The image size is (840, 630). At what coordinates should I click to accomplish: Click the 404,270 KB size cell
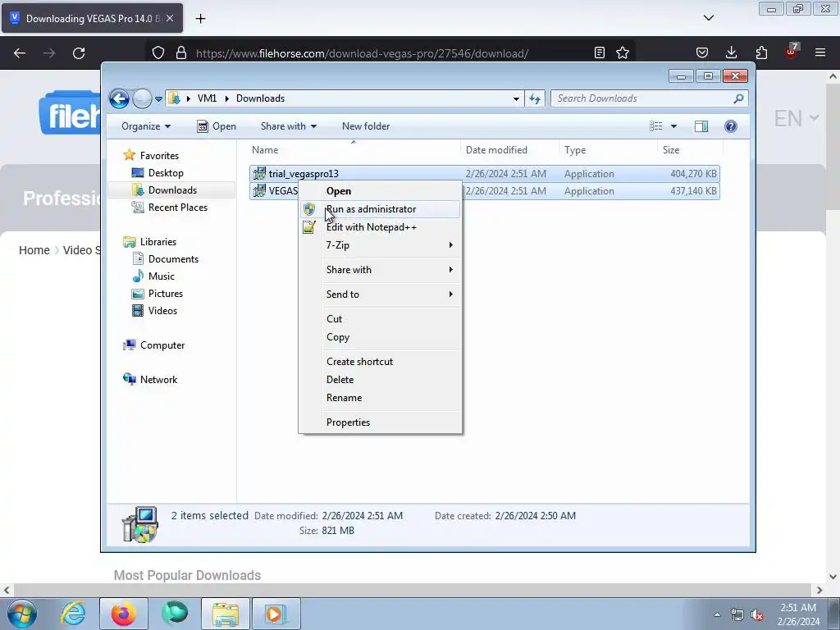[693, 174]
